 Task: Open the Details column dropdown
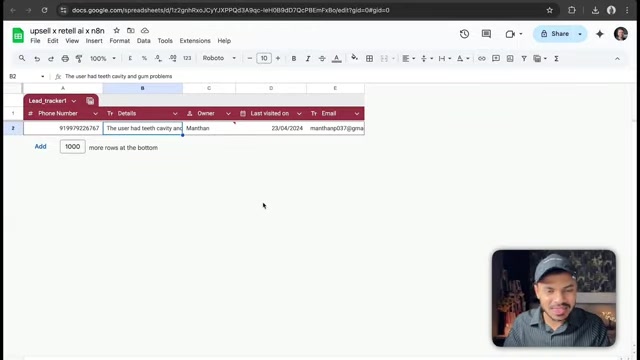point(175,113)
